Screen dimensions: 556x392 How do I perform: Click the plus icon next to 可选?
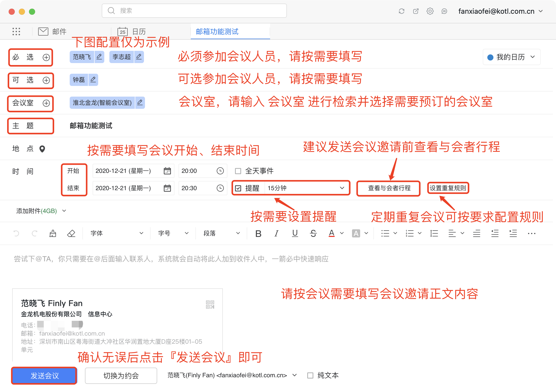pyautogui.click(x=46, y=80)
